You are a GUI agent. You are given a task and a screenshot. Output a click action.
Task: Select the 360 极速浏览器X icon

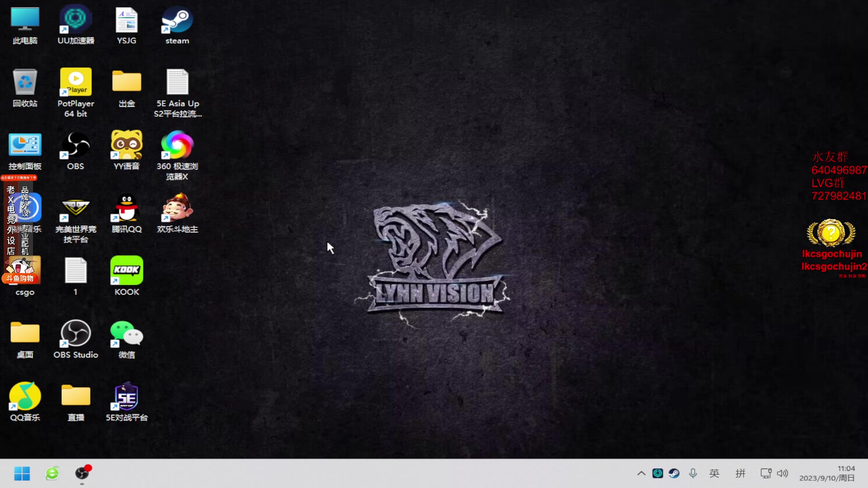[x=177, y=156]
